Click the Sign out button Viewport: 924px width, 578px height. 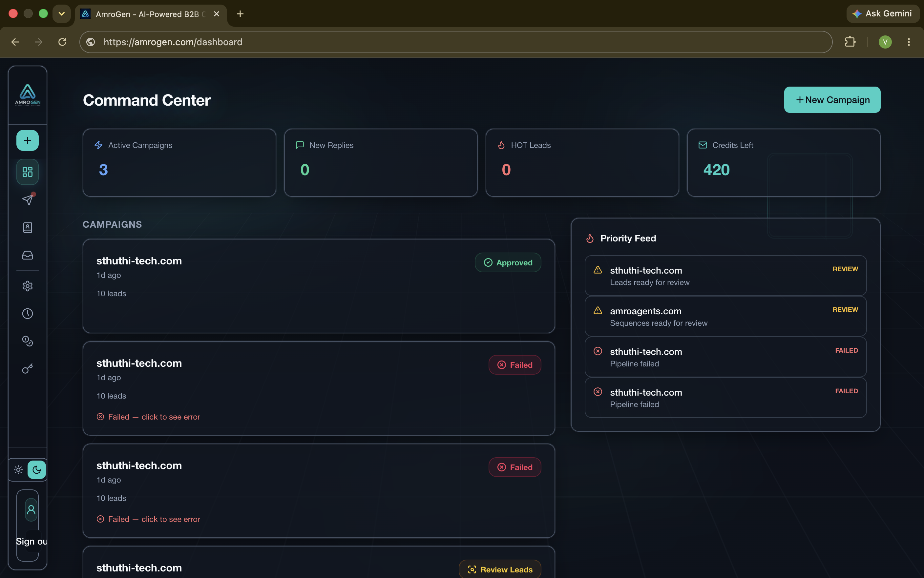(31, 541)
